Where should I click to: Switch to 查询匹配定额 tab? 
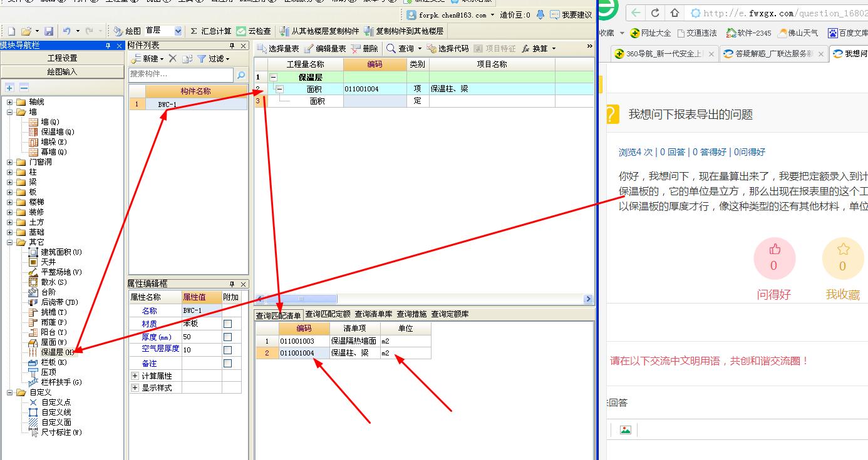coord(328,314)
